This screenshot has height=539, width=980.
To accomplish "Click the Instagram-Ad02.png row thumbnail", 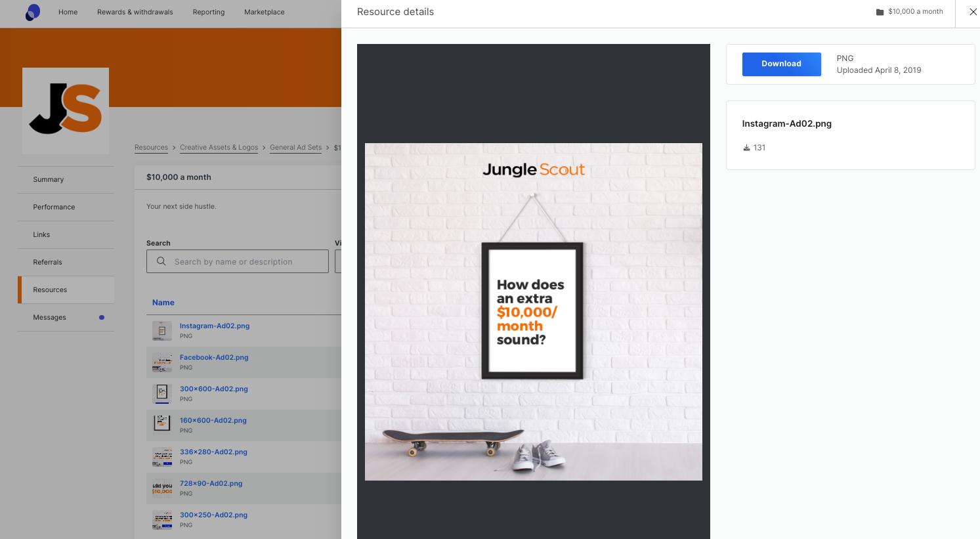I will [162, 331].
